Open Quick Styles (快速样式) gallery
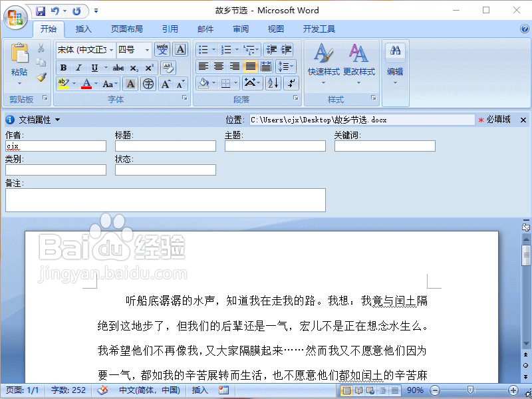 click(x=324, y=65)
